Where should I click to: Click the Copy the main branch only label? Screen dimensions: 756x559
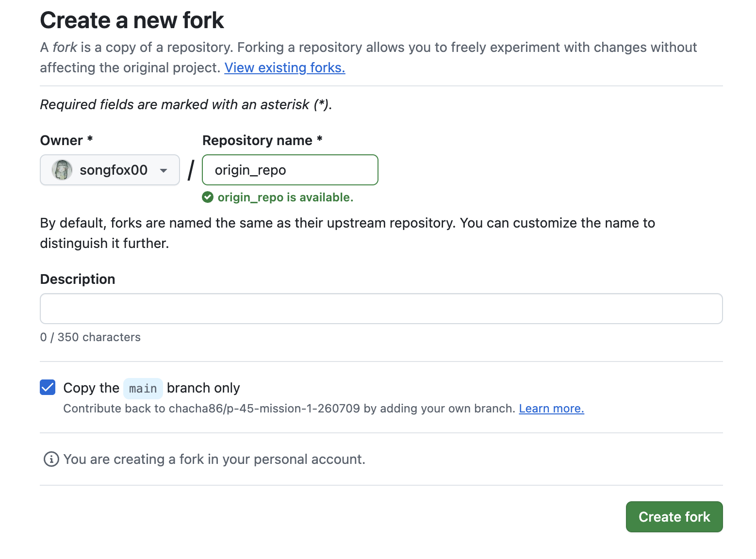tap(151, 388)
